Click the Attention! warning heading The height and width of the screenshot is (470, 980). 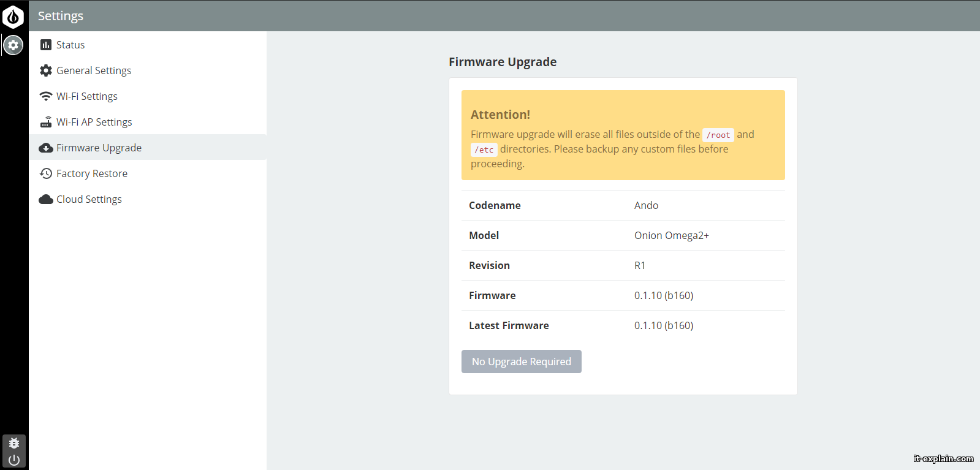[x=500, y=115]
